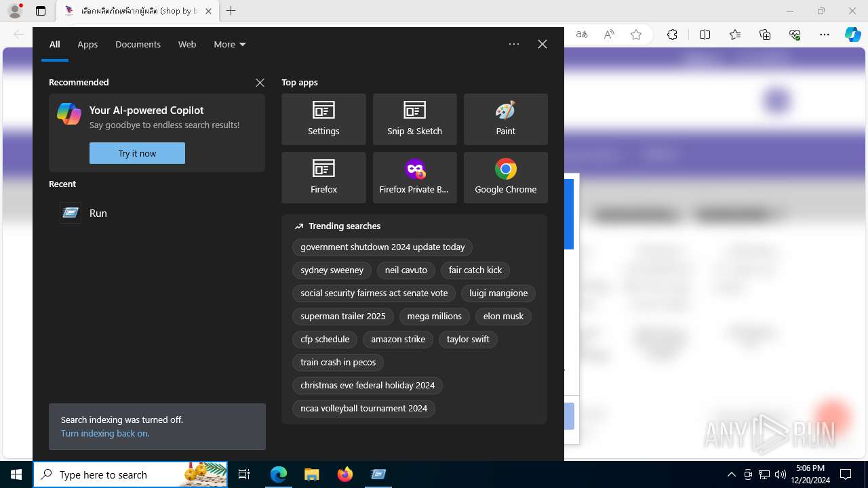Select taylor swift trending search
868x488 pixels.
468,340
